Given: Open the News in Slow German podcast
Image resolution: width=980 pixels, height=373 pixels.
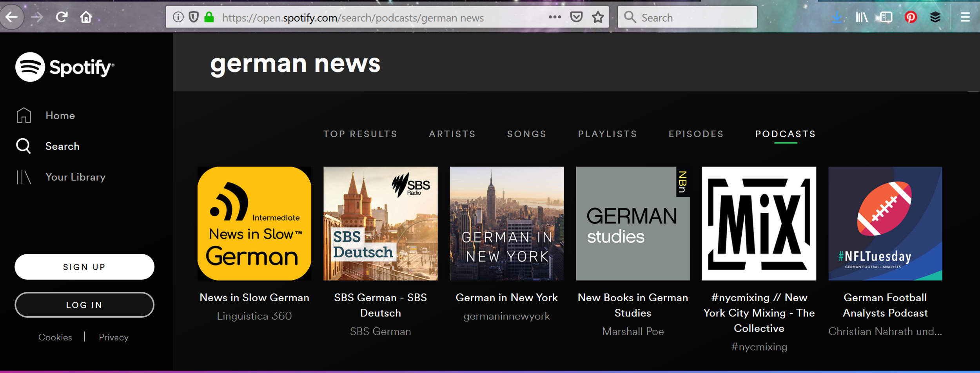Looking at the screenshot, I should [254, 223].
